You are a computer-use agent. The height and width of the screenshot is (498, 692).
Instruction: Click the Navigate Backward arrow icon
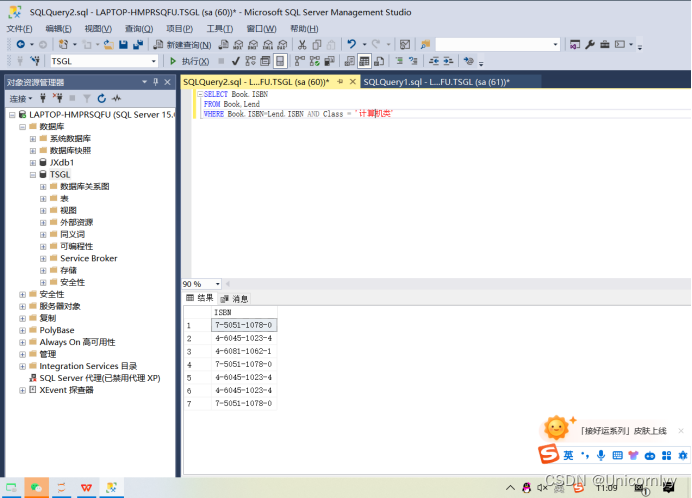(x=20, y=44)
